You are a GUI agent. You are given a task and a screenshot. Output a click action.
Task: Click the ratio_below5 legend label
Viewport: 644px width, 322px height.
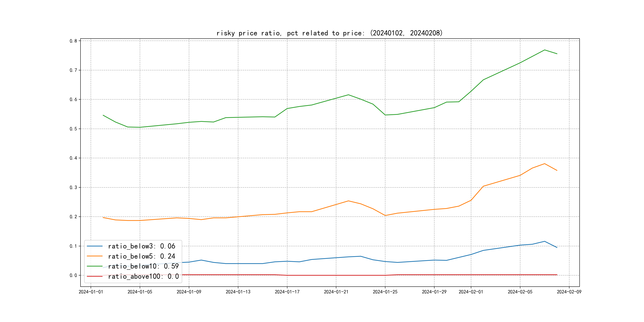pyautogui.click(x=142, y=256)
